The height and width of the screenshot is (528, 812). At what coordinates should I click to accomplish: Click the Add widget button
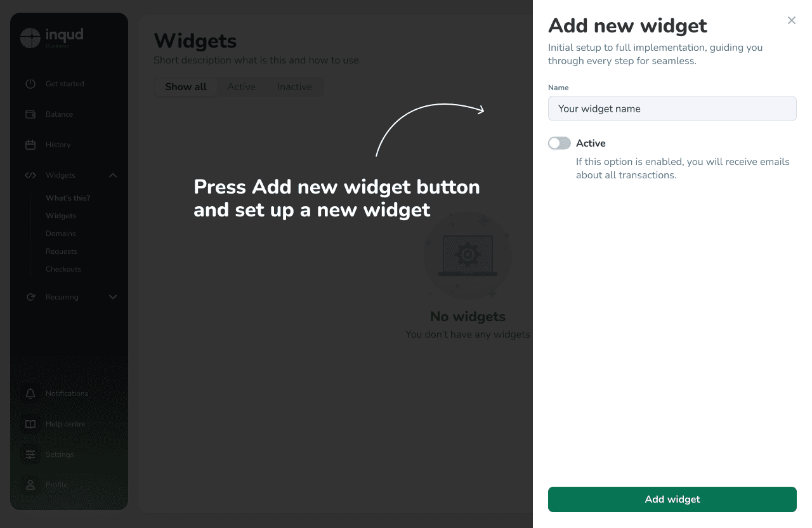click(672, 499)
